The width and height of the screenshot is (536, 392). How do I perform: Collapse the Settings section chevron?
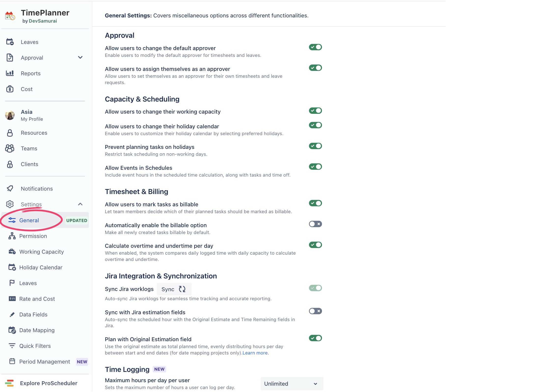[x=80, y=204]
